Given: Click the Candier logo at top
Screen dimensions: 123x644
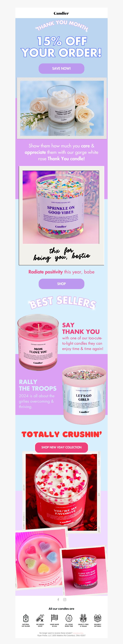Looking at the screenshot, I should coord(61,13).
